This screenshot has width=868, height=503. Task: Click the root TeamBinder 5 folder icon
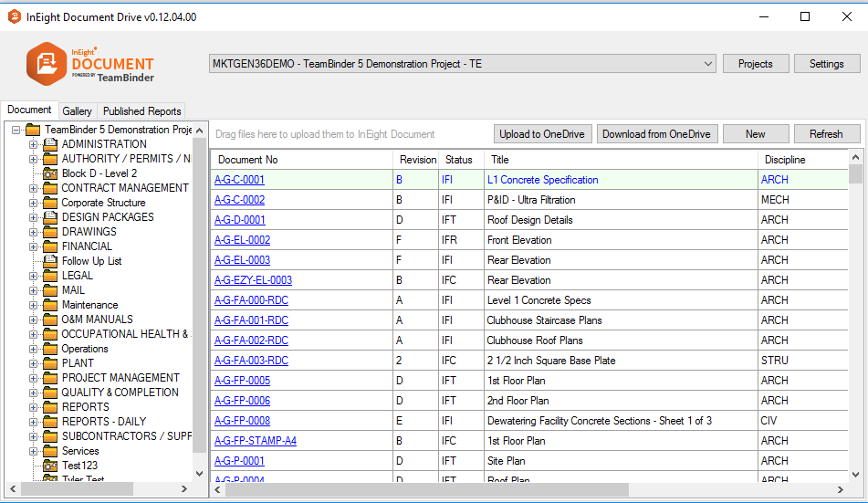coord(34,130)
